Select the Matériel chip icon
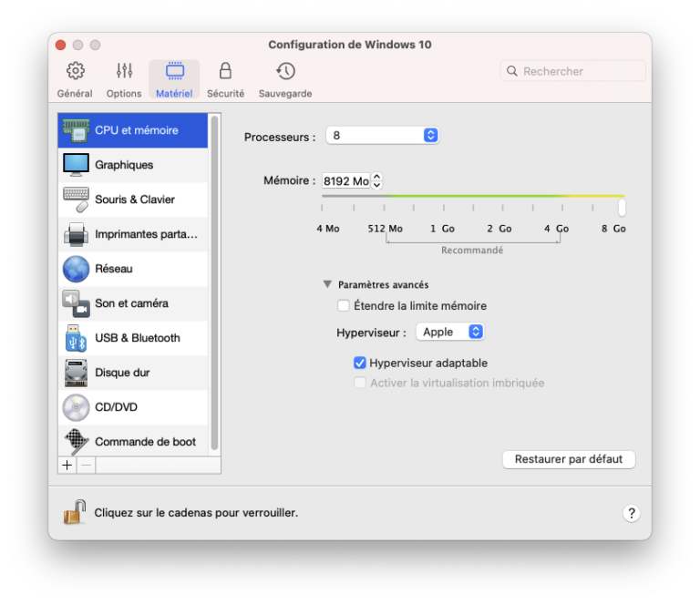Image resolution: width=700 pixels, height=604 pixels. [x=175, y=70]
